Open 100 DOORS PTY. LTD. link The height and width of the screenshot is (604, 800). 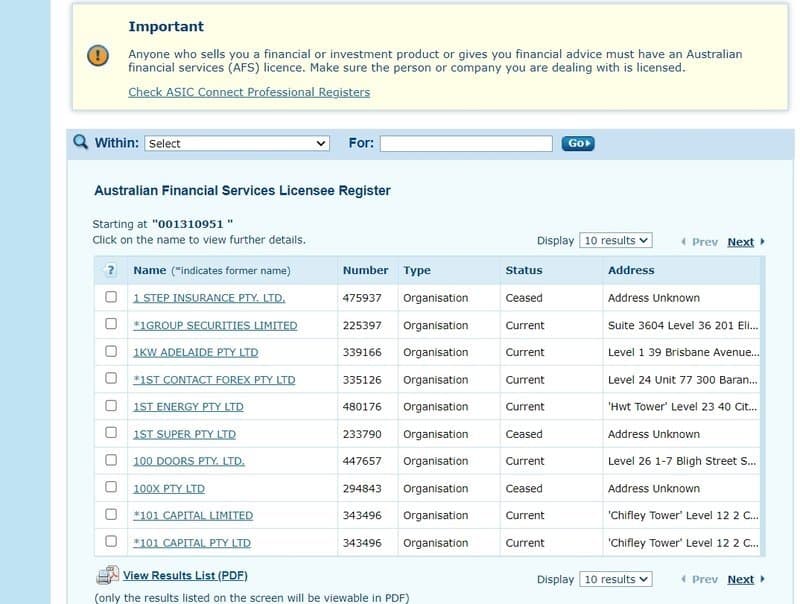[189, 461]
